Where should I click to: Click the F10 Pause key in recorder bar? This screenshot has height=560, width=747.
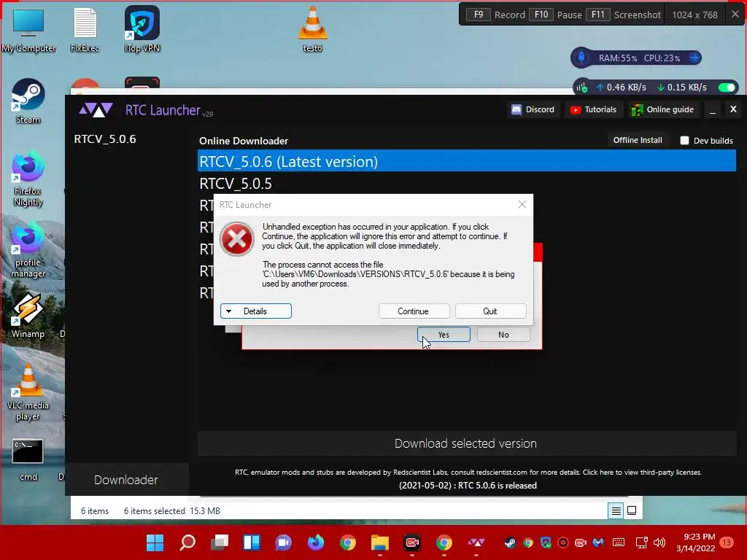[541, 15]
